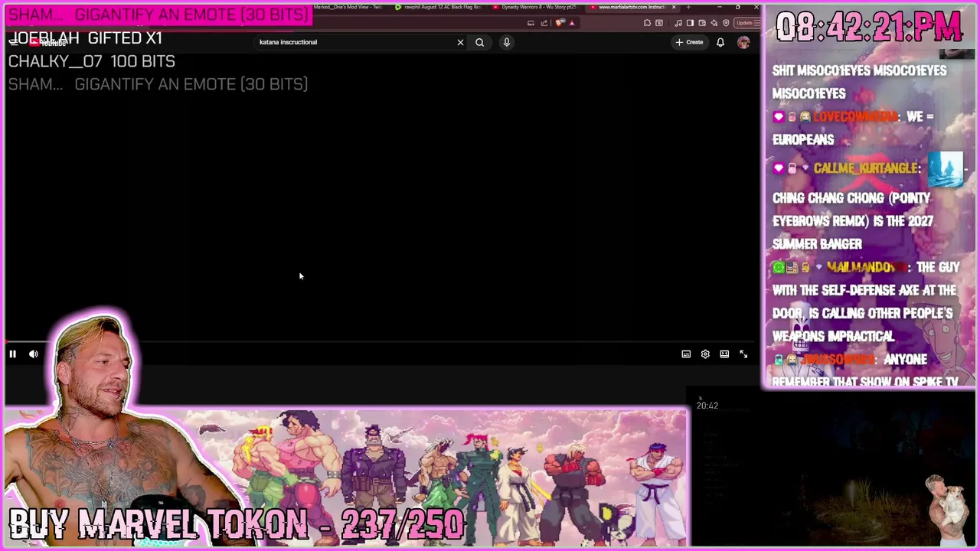Screen dimensions: 980x551
Task: Toggle the browser sidebar panel
Action: coord(690,23)
